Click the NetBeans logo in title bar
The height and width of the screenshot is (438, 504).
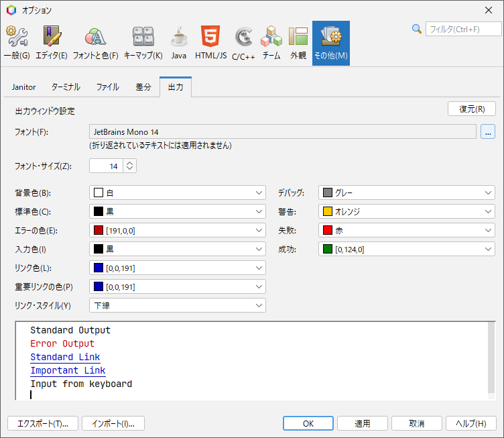(11, 10)
